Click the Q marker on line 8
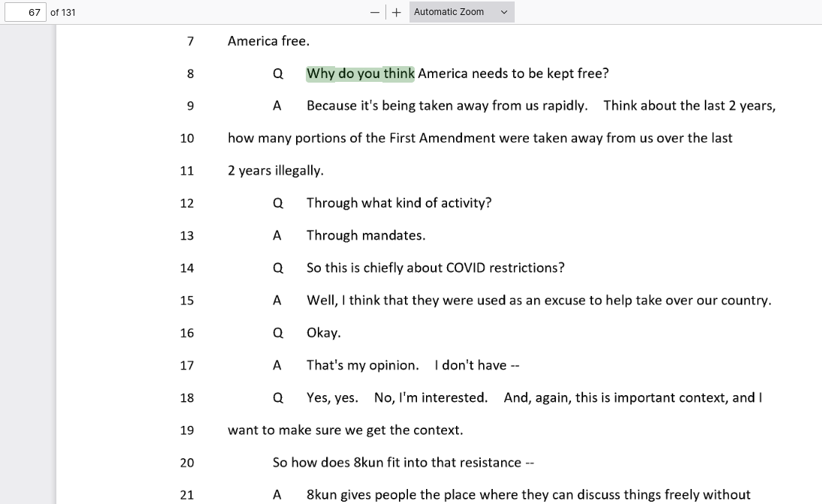 coord(278,74)
